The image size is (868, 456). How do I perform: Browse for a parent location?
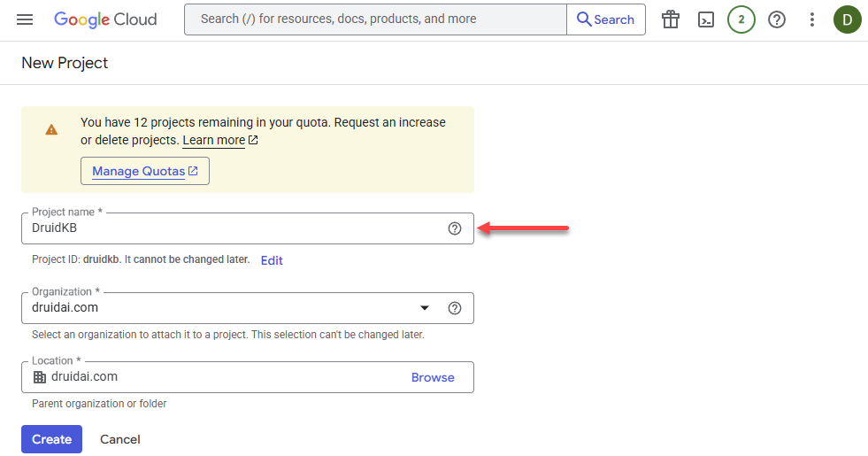point(433,377)
